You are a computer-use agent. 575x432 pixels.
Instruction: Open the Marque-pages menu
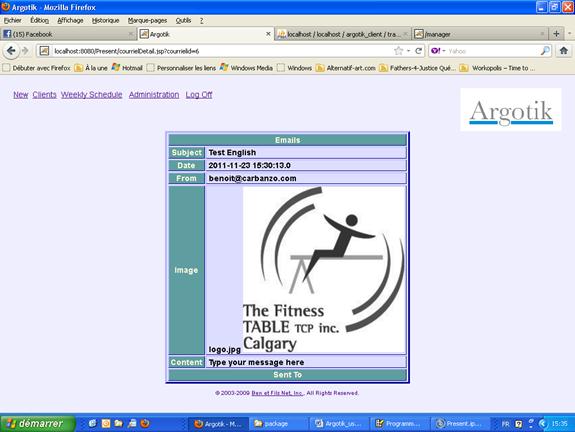click(147, 21)
